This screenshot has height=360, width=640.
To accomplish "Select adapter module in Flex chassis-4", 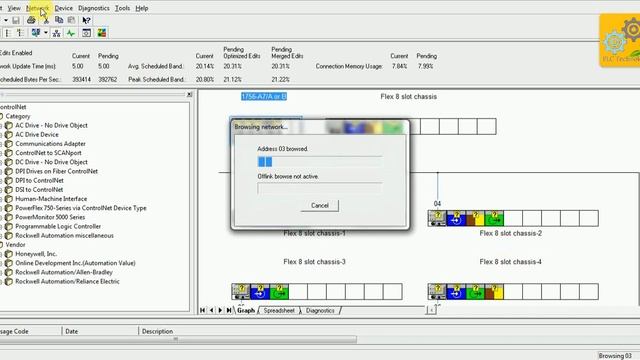I will point(437,291).
